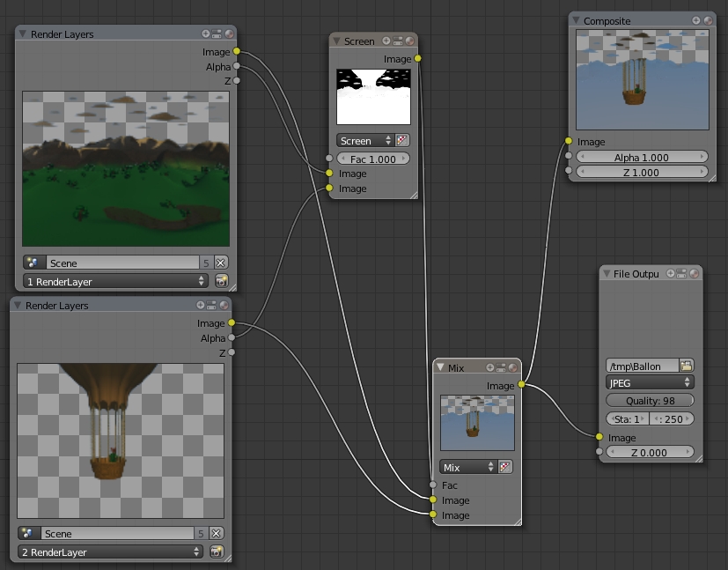Screen dimensions: 728x570
Task: Click user count 5 on top Render Layers scene
Action: pyautogui.click(x=207, y=263)
